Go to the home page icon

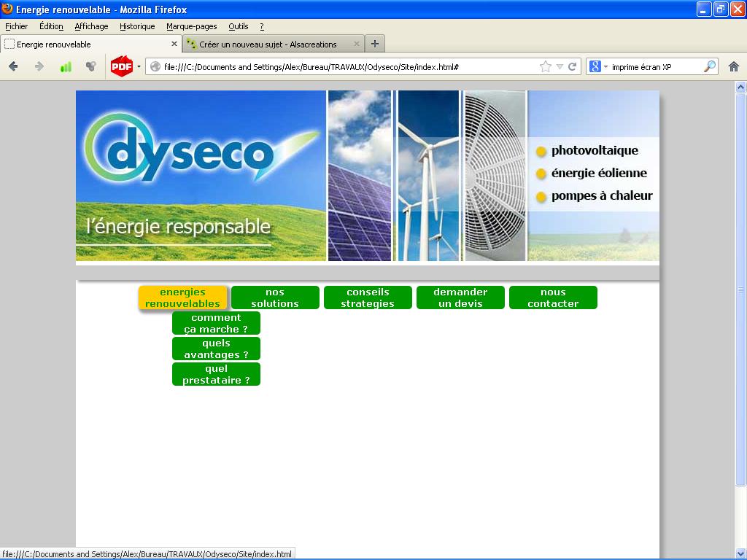click(734, 66)
